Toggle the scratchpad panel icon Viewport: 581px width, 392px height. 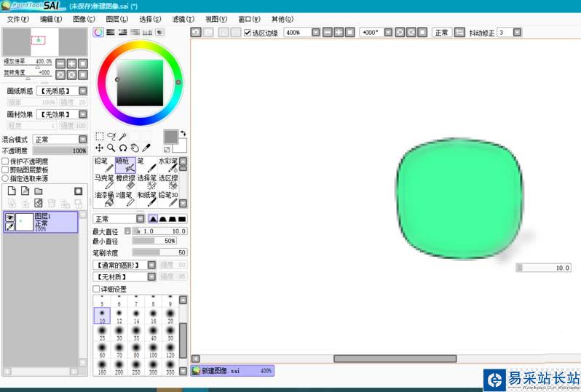(x=159, y=32)
